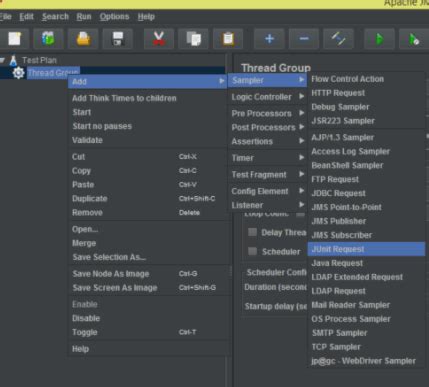Click the Thread Group gear icon
429x387 pixels.
pos(19,73)
